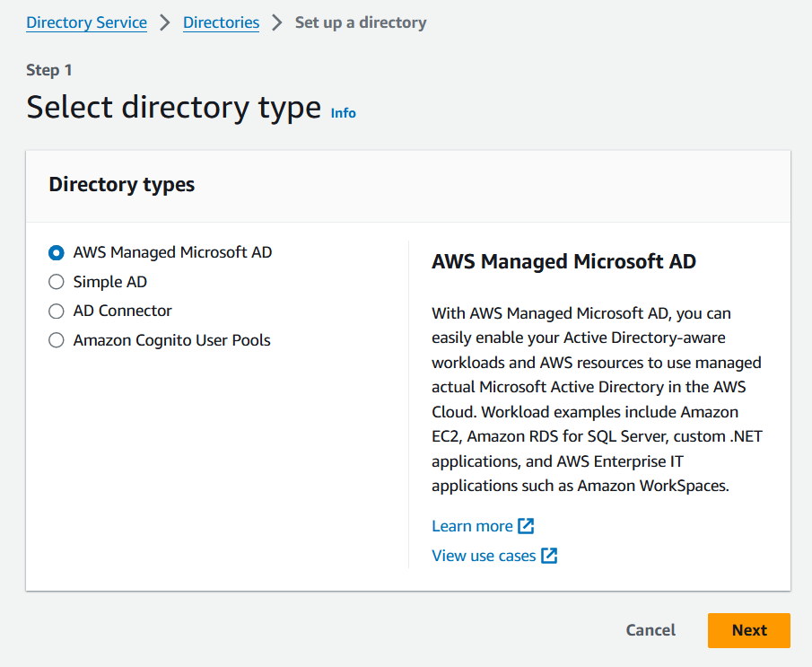Click the AWS Managed Microsoft AD option label
The height and width of the screenshot is (667, 812).
(x=172, y=253)
